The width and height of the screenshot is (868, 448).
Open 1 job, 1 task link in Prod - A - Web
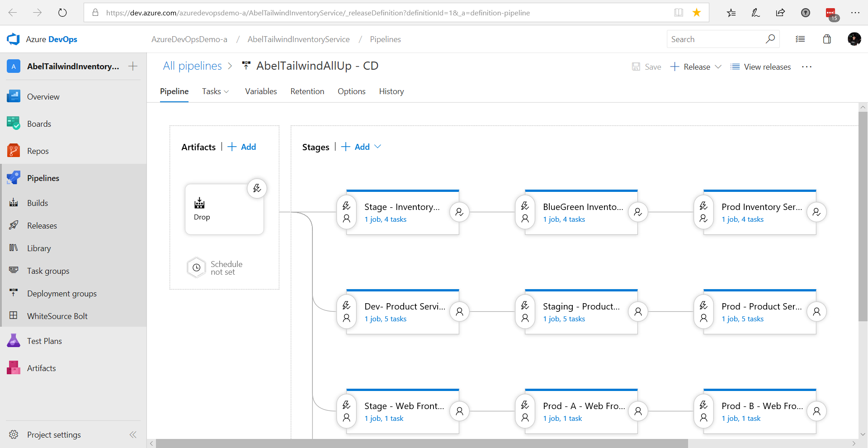(x=562, y=419)
